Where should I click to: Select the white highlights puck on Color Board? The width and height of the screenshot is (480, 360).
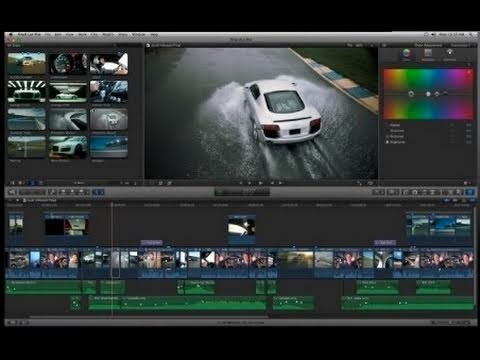point(428,94)
